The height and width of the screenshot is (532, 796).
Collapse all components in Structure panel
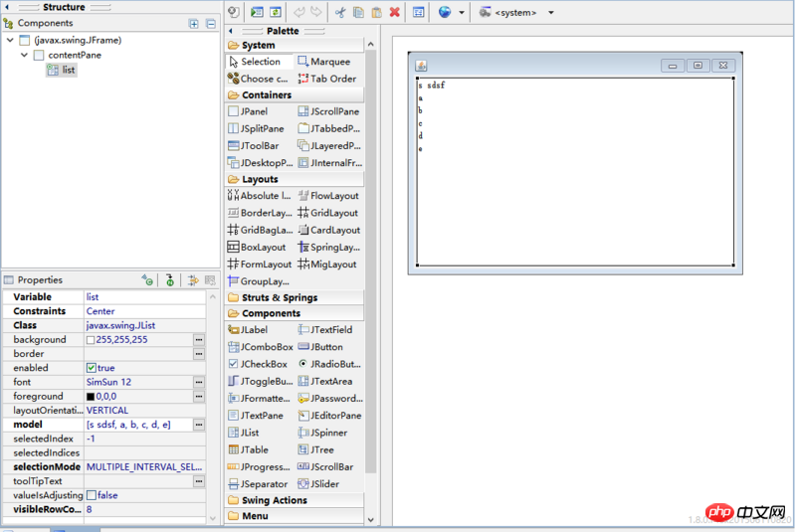(x=209, y=23)
